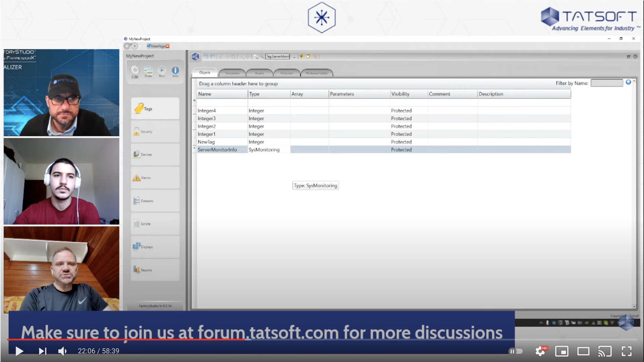
Task: Switch to the Historian tab
Action: (287, 73)
